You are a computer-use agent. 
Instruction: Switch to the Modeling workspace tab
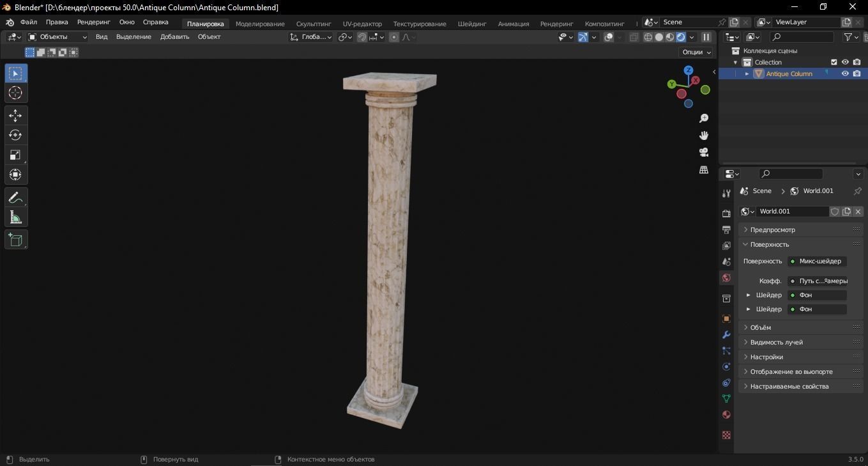pos(260,24)
